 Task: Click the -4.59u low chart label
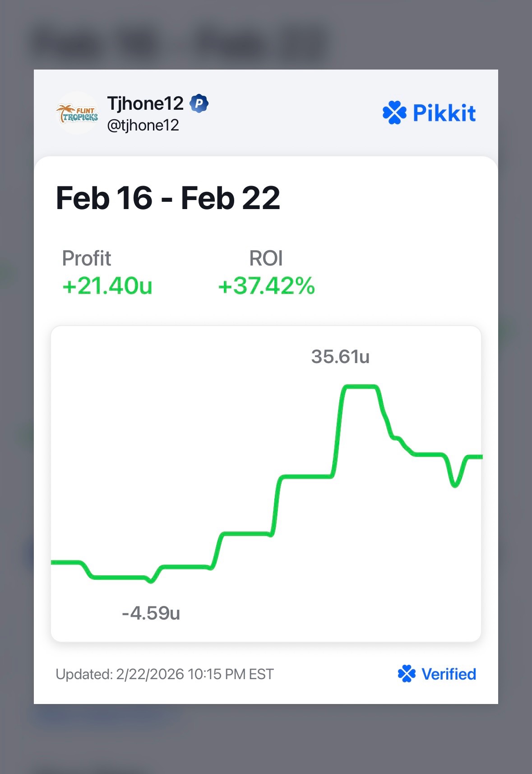[151, 613]
